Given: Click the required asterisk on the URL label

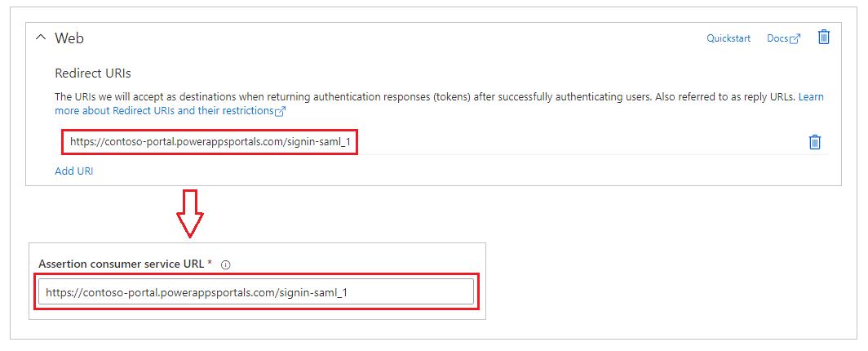Looking at the screenshot, I should pyautogui.click(x=210, y=263).
